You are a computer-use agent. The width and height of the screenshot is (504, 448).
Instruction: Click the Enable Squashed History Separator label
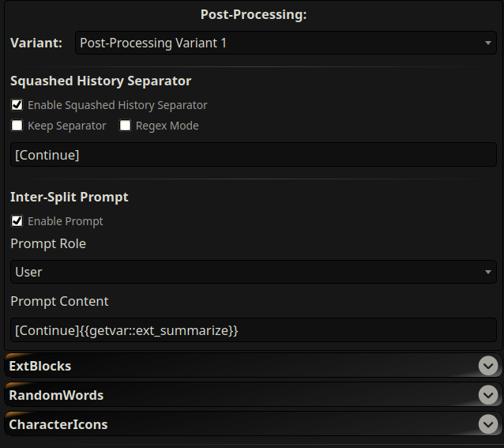coord(118,105)
